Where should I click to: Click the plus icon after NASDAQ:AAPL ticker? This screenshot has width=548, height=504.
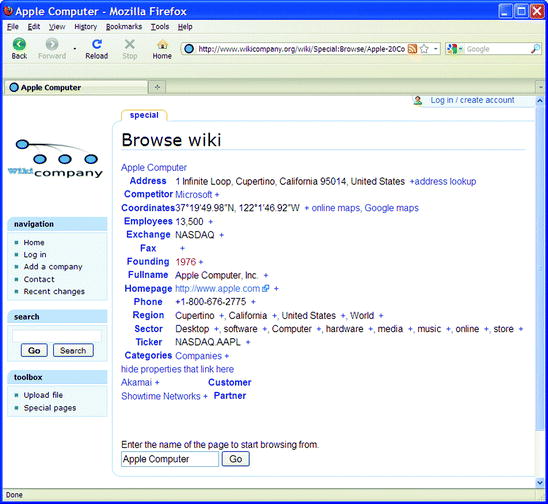point(248,342)
